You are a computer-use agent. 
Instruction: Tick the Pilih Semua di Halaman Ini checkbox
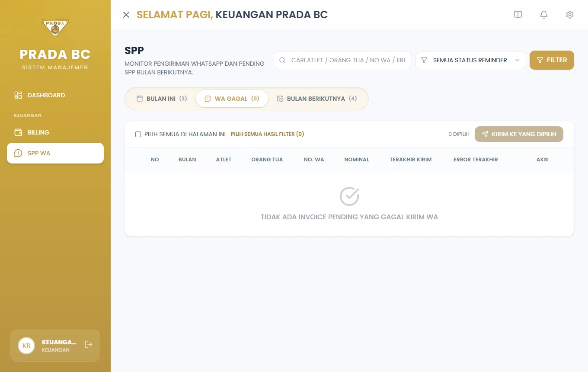click(138, 135)
